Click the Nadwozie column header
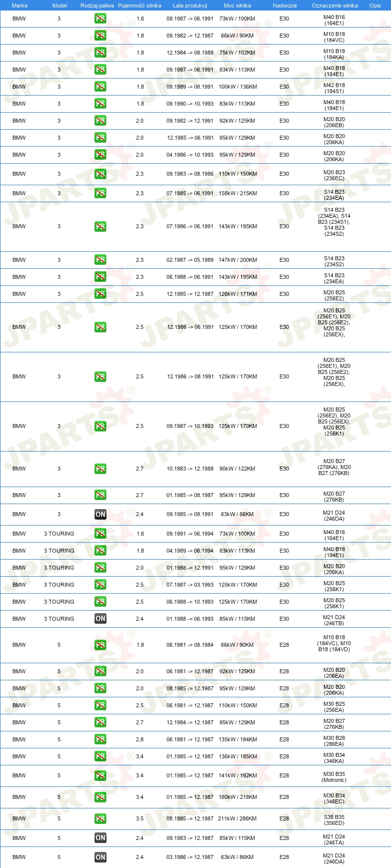 (285, 6)
